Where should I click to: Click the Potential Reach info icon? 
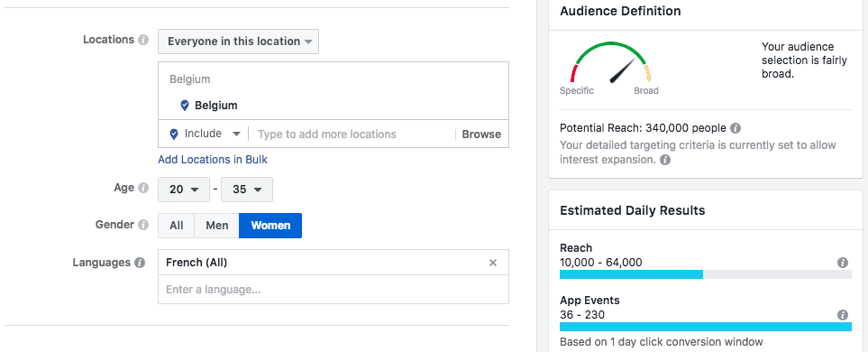click(x=736, y=128)
